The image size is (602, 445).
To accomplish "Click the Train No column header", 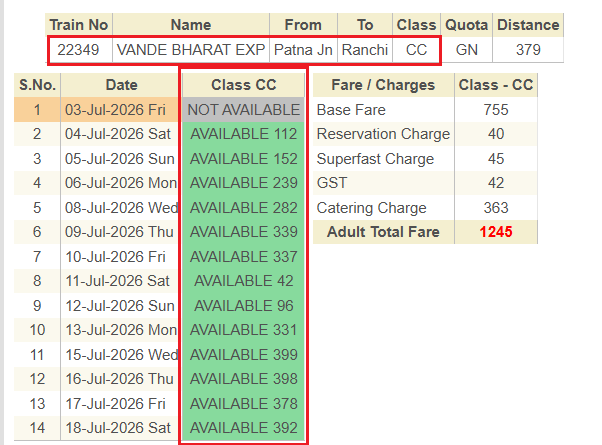I will tap(79, 25).
